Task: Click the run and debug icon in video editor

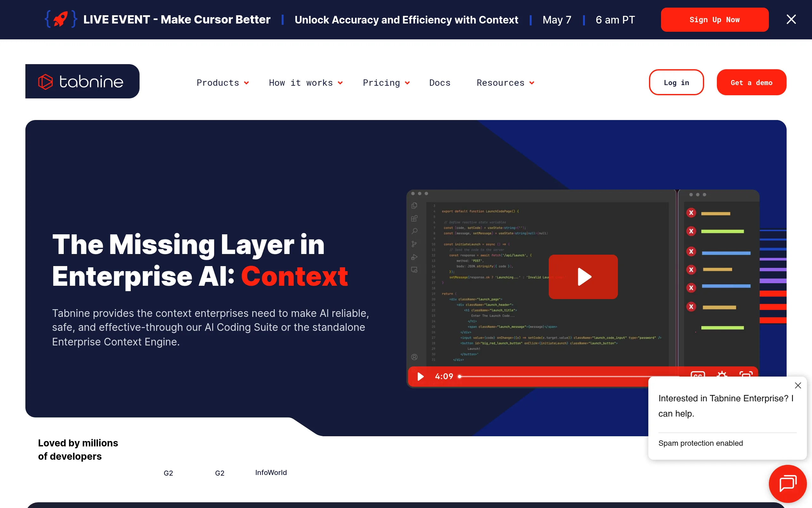Action: pyautogui.click(x=414, y=257)
